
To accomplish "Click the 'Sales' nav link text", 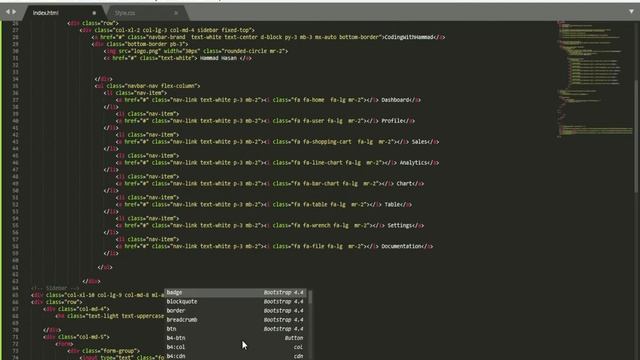I will click(x=419, y=142).
